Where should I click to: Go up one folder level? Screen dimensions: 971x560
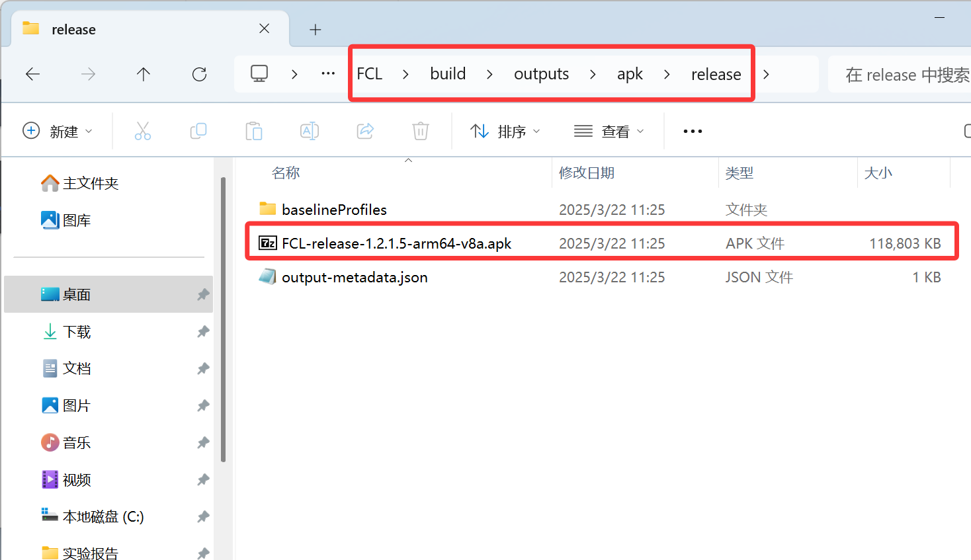(x=144, y=74)
